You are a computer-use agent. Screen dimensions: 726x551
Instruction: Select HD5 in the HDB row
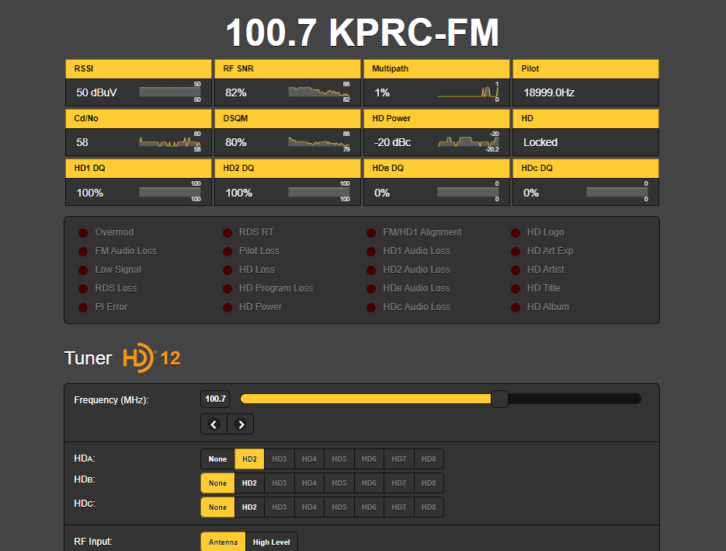pos(339,483)
